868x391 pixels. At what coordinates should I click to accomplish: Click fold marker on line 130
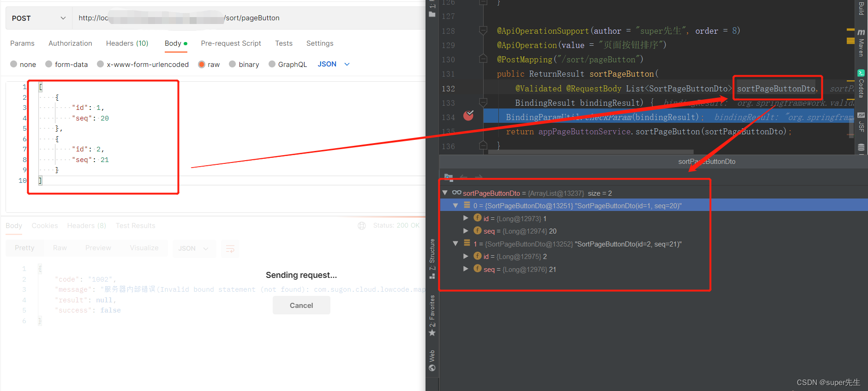pyautogui.click(x=483, y=59)
